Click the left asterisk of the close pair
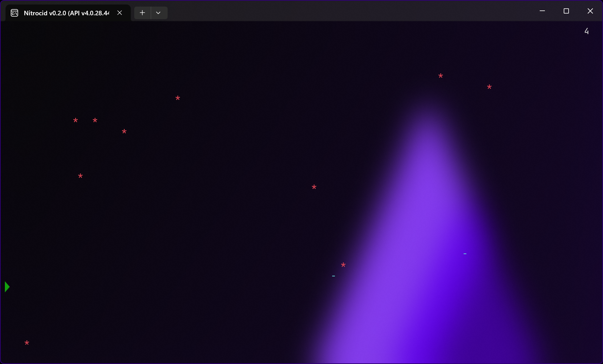The width and height of the screenshot is (603, 364). point(75,121)
